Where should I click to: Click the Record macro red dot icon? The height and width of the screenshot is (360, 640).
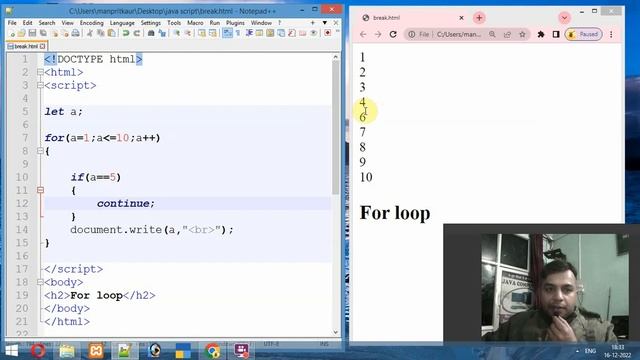(x=327, y=33)
